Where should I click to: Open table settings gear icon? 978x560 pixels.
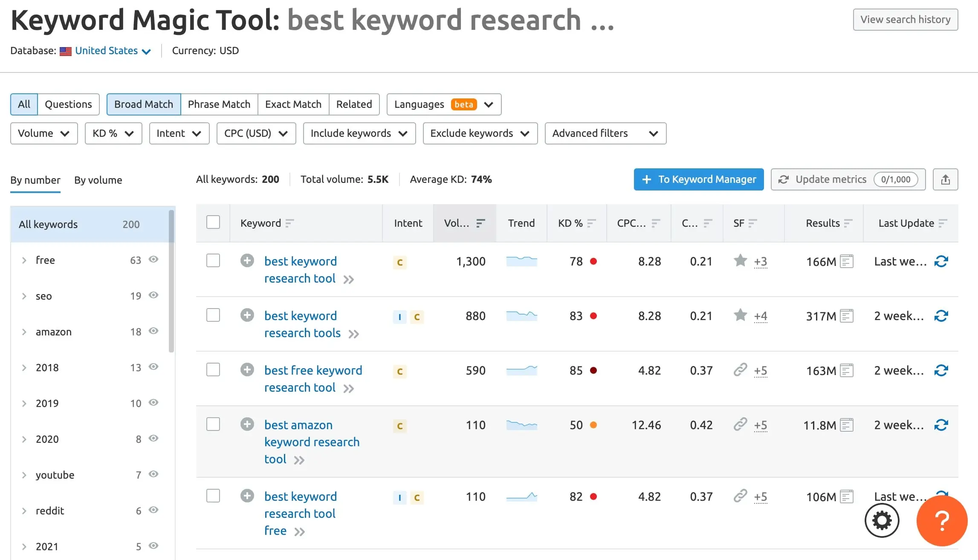(x=882, y=520)
